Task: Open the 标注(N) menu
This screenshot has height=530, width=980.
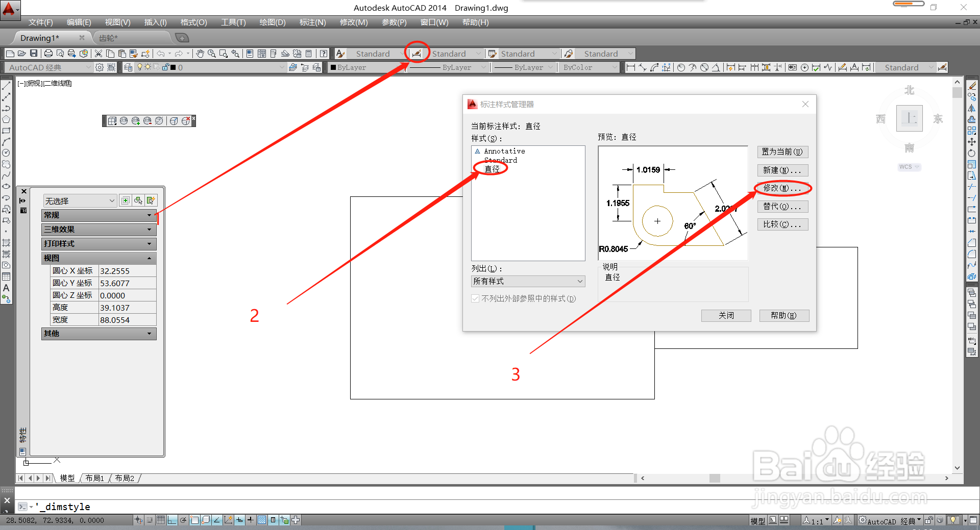Action: [x=312, y=22]
